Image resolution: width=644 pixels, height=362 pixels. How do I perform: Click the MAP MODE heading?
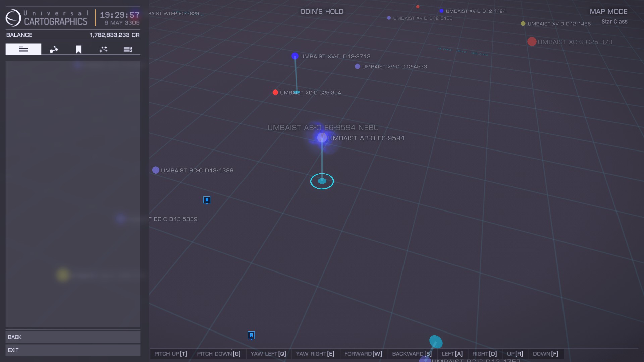point(608,11)
